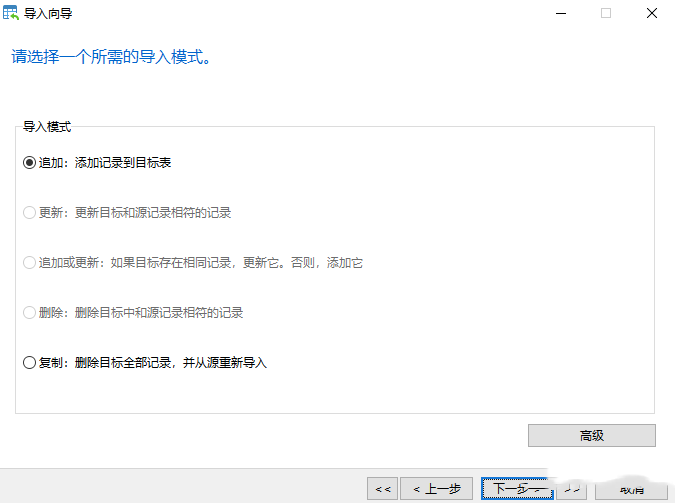
Task: Open the 高级 advanced settings
Action: [x=591, y=435]
